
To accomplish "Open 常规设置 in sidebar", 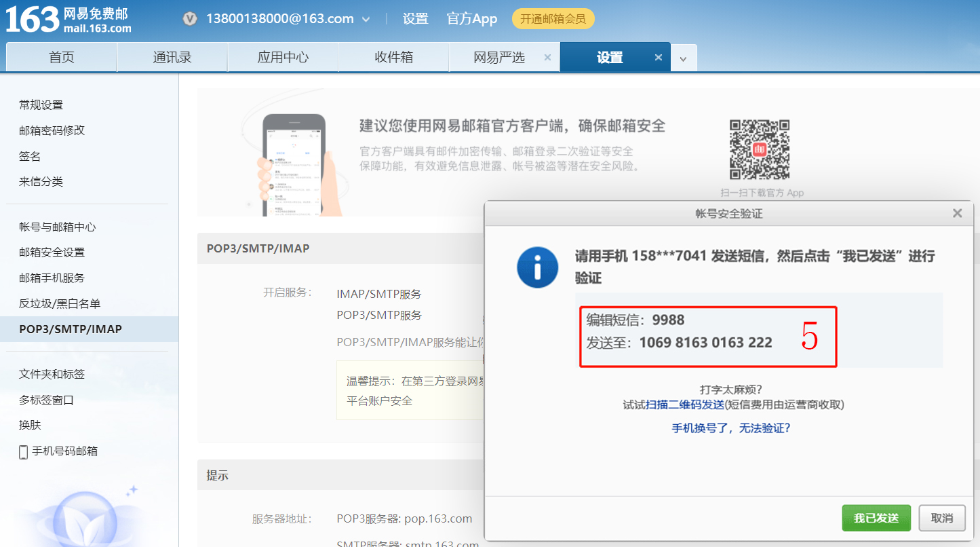I will tap(41, 105).
